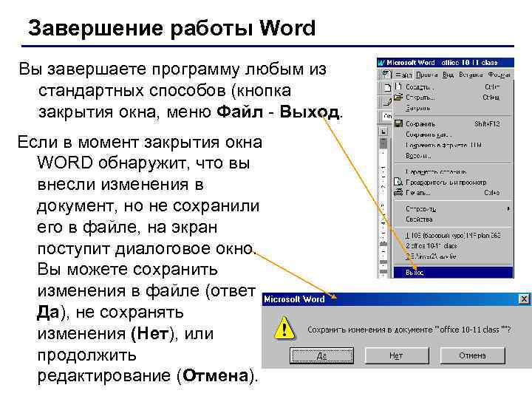Click the bold text 'Файл - Выход'

pyautogui.click(x=278, y=112)
